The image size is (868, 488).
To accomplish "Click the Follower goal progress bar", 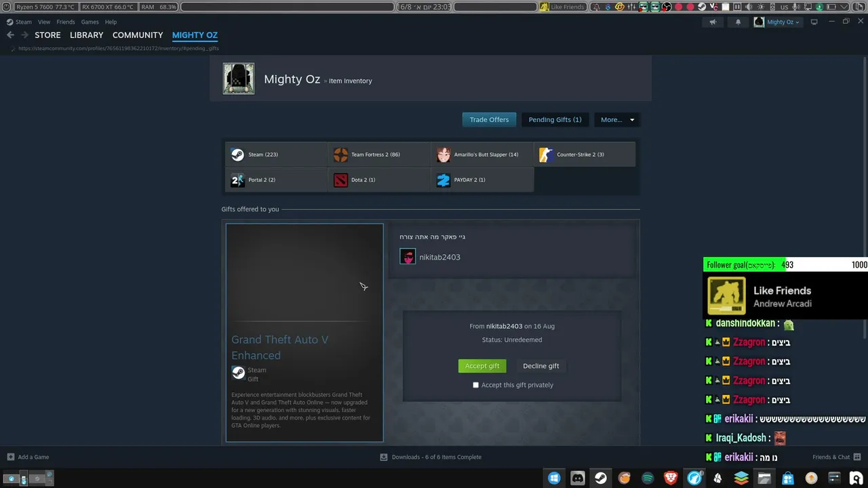I will pyautogui.click(x=785, y=265).
